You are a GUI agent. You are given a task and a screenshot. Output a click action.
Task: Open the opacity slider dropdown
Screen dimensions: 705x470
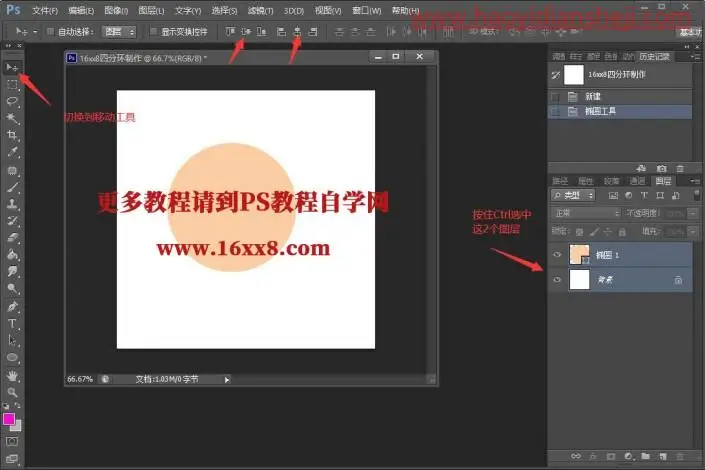coord(693,213)
